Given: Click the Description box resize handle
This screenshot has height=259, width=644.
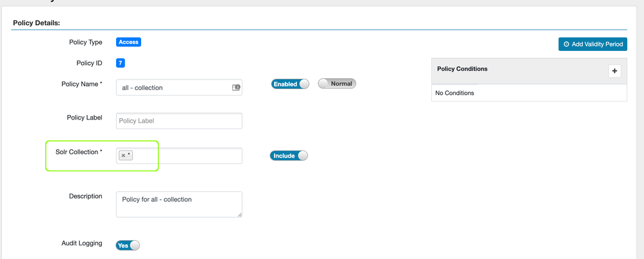Looking at the screenshot, I should 239,214.
